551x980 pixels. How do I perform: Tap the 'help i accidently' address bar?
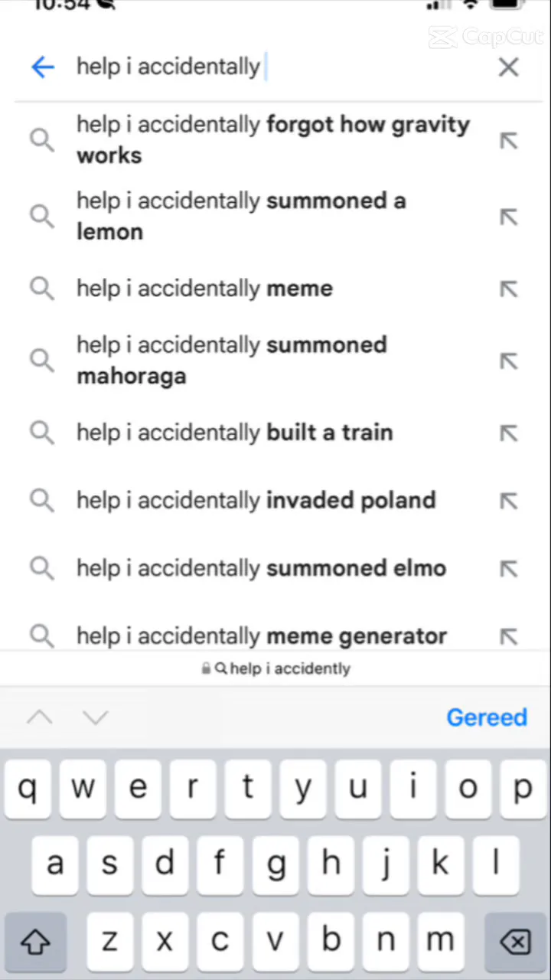point(275,668)
